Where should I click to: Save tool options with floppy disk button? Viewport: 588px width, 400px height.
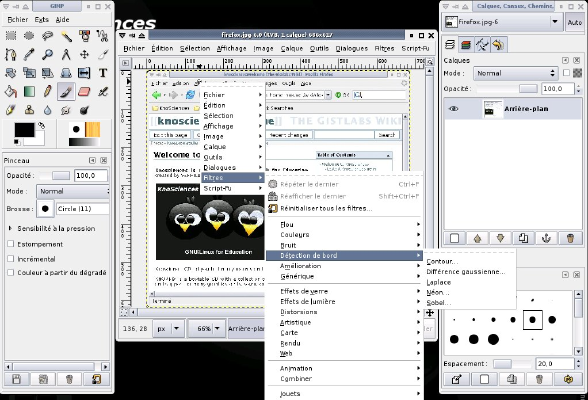16,379
